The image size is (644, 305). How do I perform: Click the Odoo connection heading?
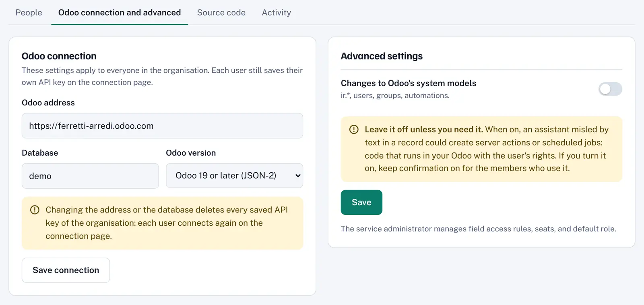59,56
